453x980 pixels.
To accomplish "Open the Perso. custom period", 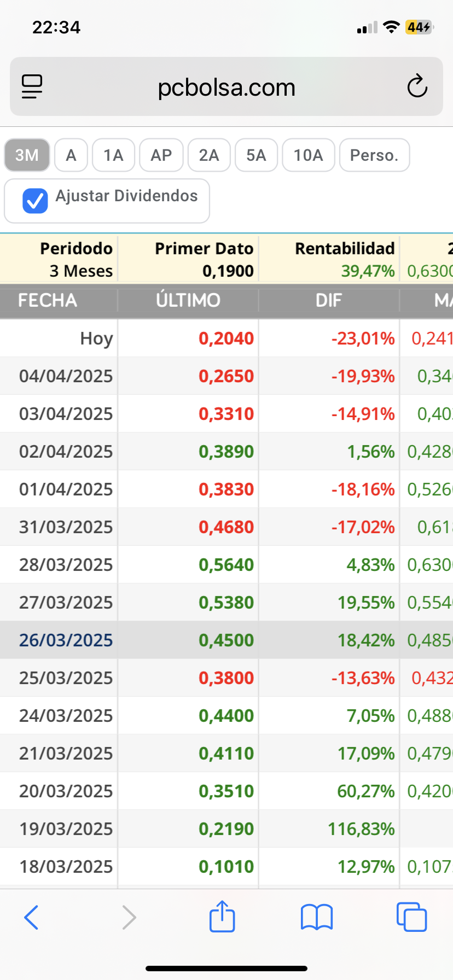I will pyautogui.click(x=374, y=155).
